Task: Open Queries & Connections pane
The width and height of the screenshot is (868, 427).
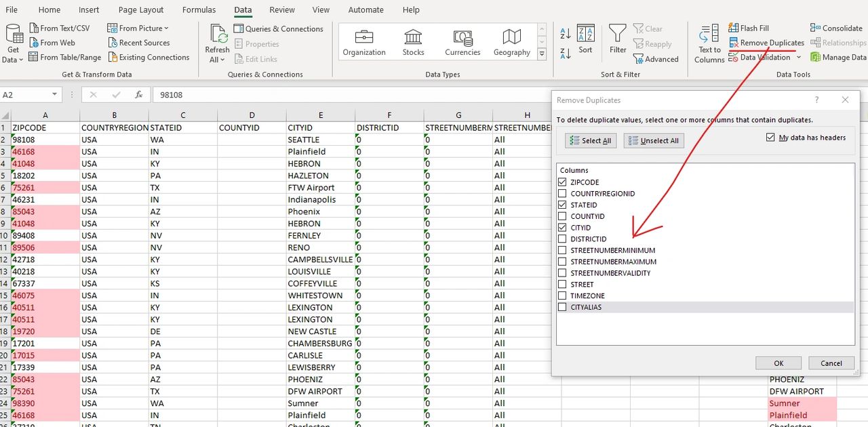Action: pyautogui.click(x=279, y=28)
